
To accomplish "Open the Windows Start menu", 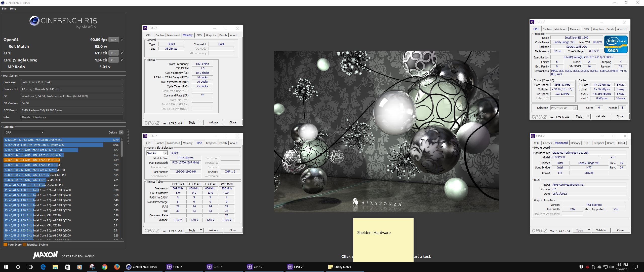I will (6, 267).
